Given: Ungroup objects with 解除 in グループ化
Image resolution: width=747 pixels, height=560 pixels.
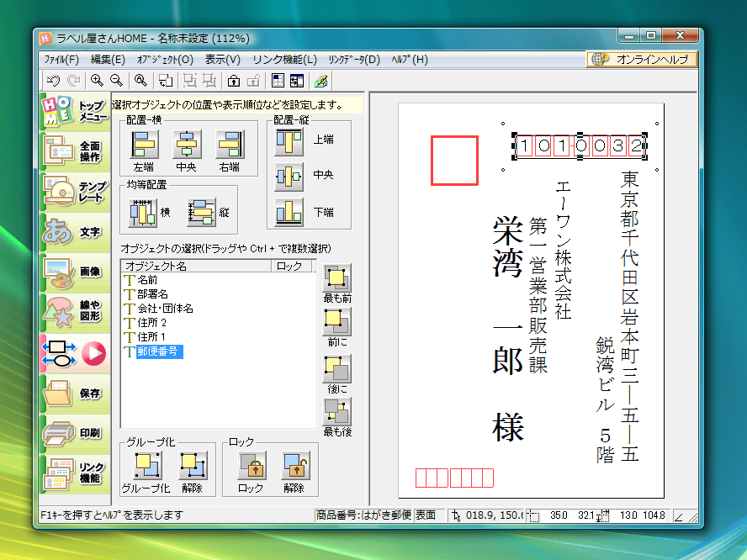Looking at the screenshot, I should [x=193, y=466].
